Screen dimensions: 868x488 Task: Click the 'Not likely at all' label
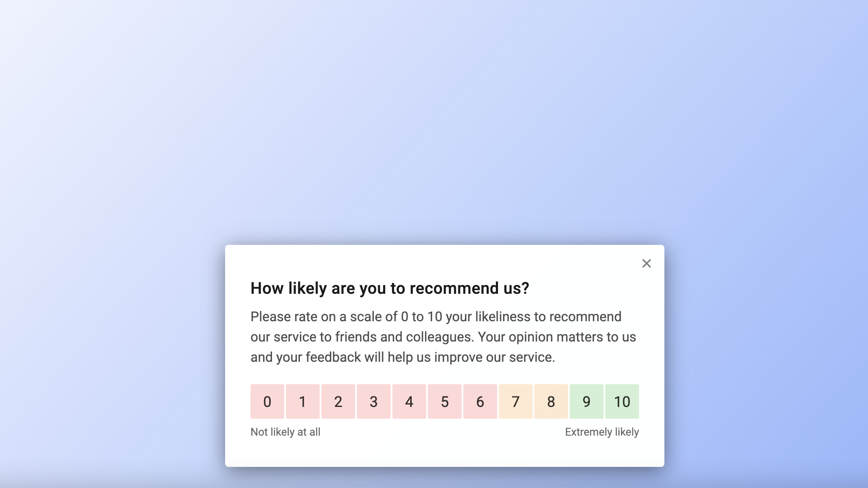[x=285, y=432]
